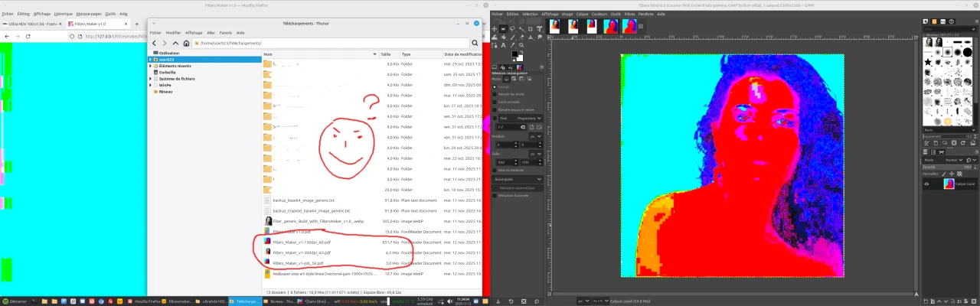Expand Système de fichiers in Thunar sidebar

(x=151, y=78)
